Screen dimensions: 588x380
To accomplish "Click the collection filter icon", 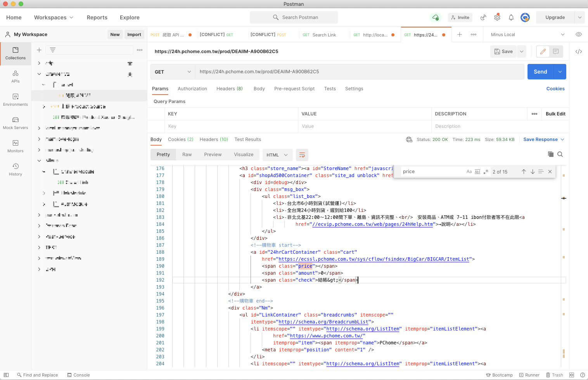I will pos(53,50).
